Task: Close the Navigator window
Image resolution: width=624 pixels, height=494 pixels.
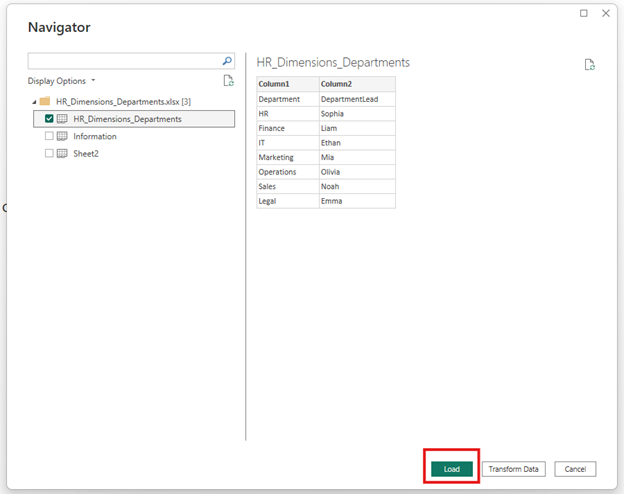Action: point(606,13)
